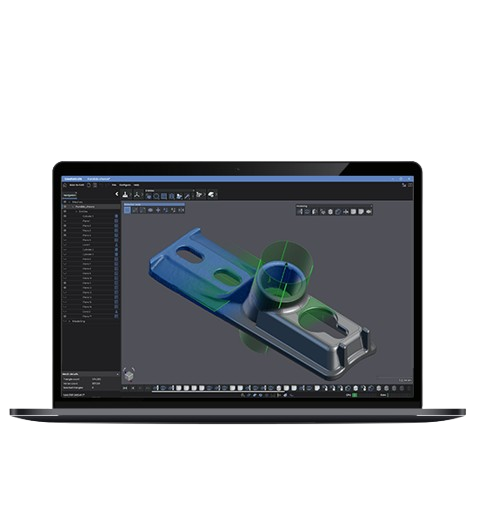
Task: Open the Configure menu
Action: (x=125, y=185)
